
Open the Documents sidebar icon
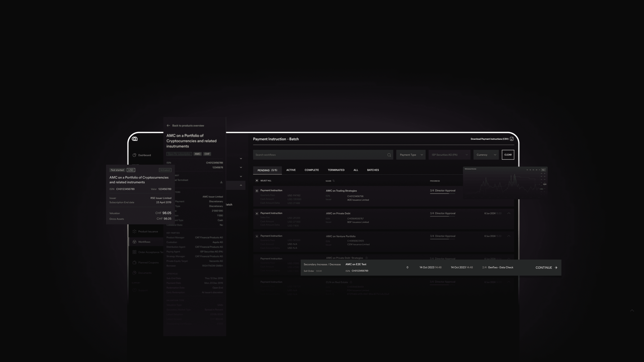(134, 273)
